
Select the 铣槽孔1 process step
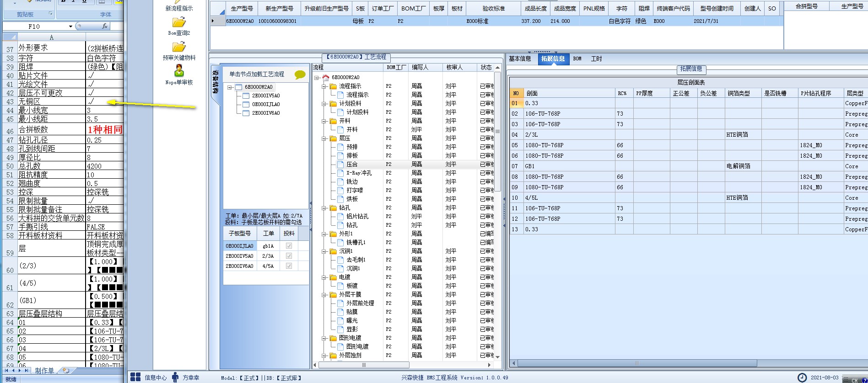coord(356,243)
